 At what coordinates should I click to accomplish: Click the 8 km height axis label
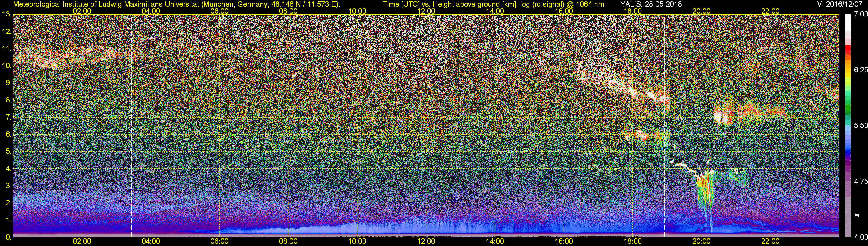tap(8, 100)
